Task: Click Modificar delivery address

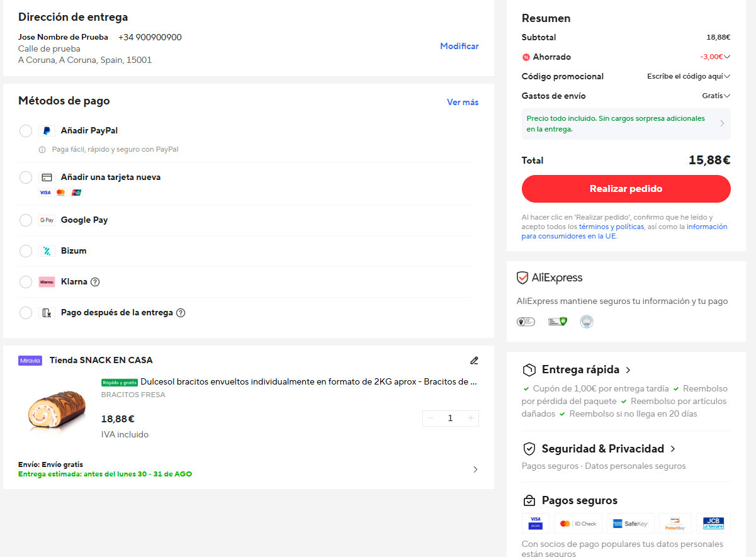Action: pos(460,47)
